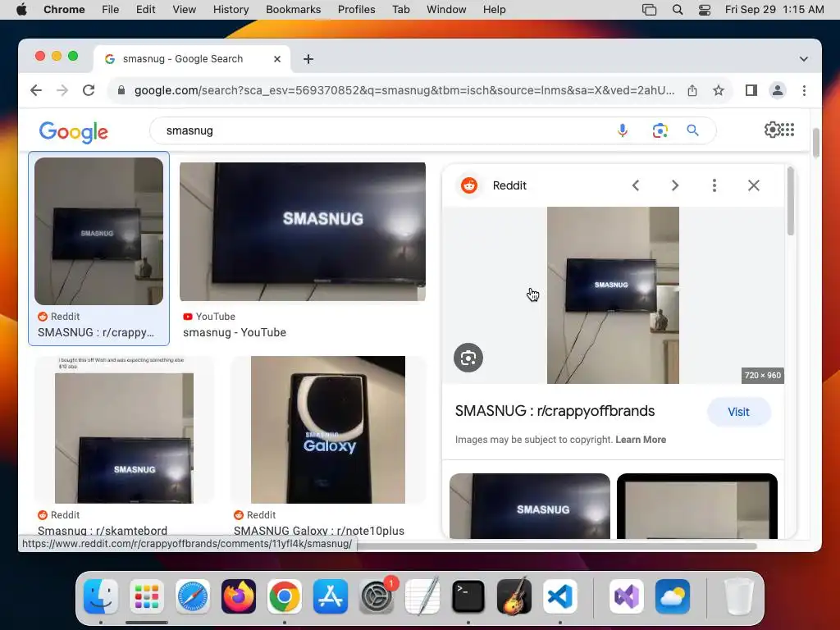Select the YouTube SMASNUG TV thumbnail
This screenshot has width=840, height=630.
point(303,231)
